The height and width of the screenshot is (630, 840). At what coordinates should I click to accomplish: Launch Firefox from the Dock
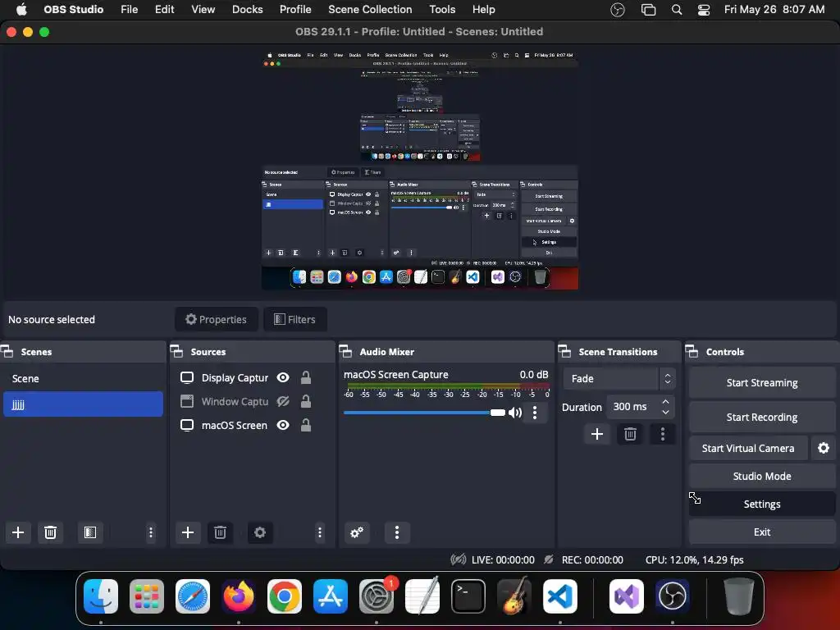(239, 596)
